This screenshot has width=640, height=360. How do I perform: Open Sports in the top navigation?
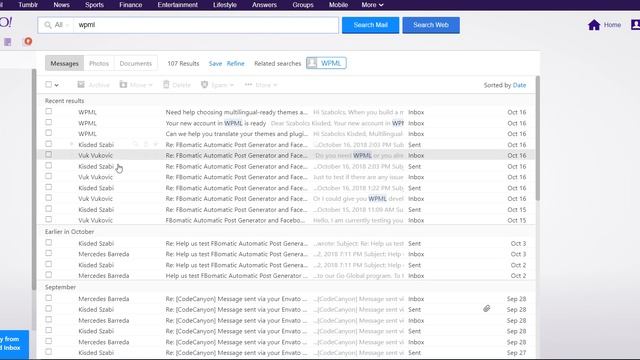[94, 5]
